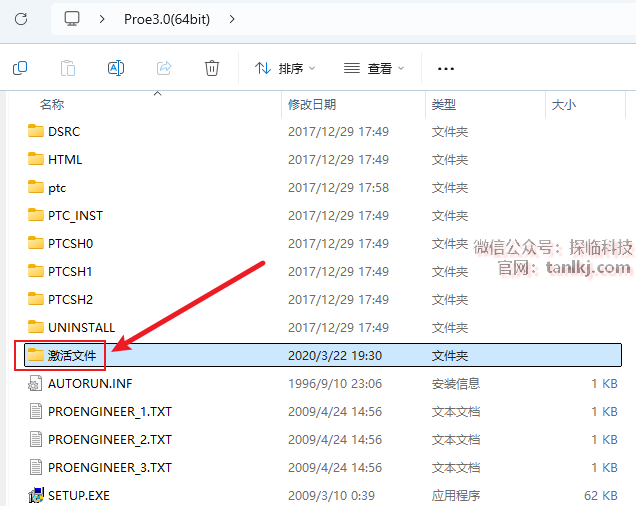This screenshot has width=636, height=506.
Task: Click the UNINSTALL folder icon
Action: coord(36,327)
